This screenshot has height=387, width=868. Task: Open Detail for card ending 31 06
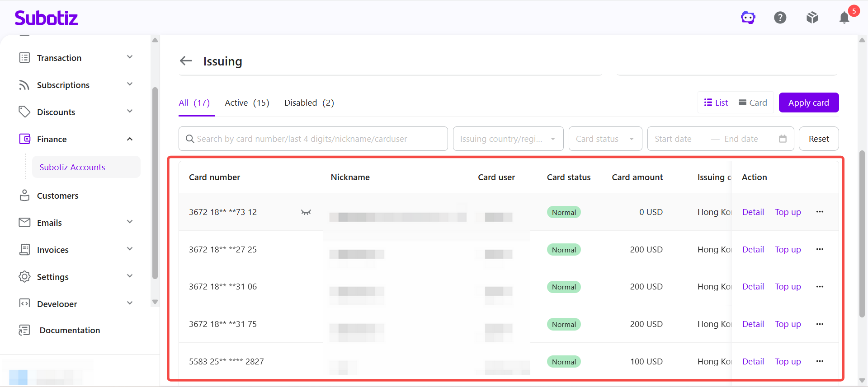pos(753,287)
